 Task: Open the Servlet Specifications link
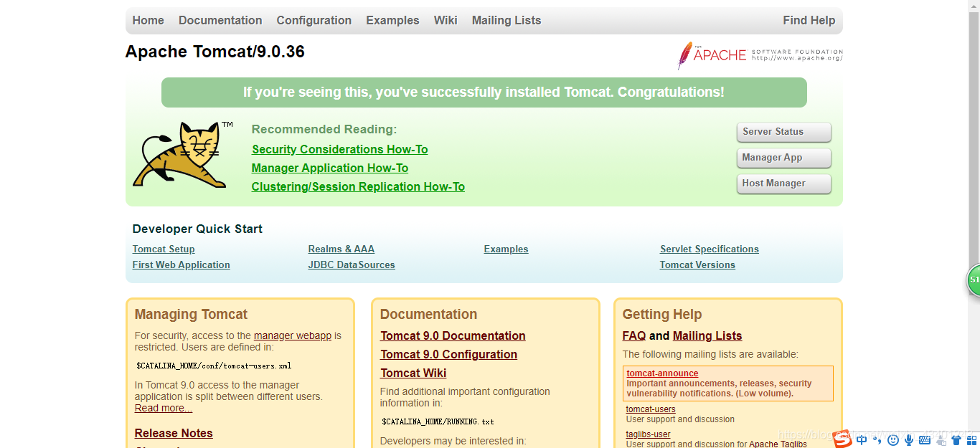pos(710,249)
